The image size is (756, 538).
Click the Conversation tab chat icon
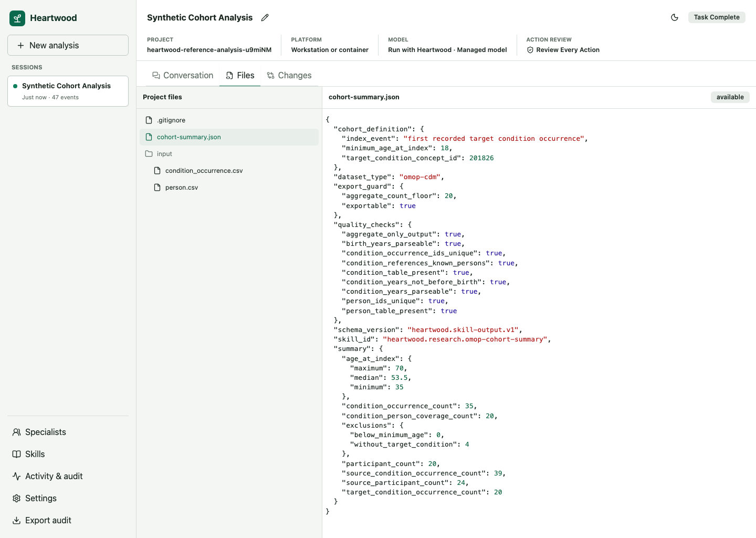point(156,76)
